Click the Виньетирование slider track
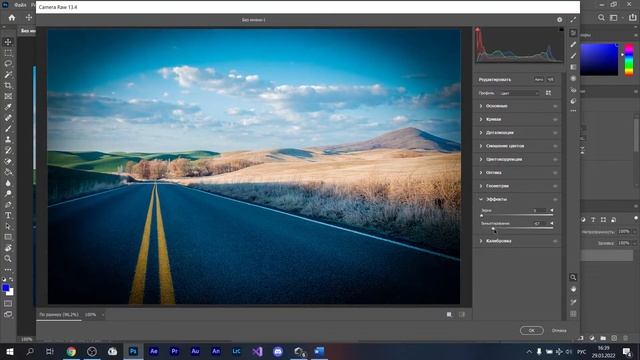The width and height of the screenshot is (640, 360). [517, 228]
